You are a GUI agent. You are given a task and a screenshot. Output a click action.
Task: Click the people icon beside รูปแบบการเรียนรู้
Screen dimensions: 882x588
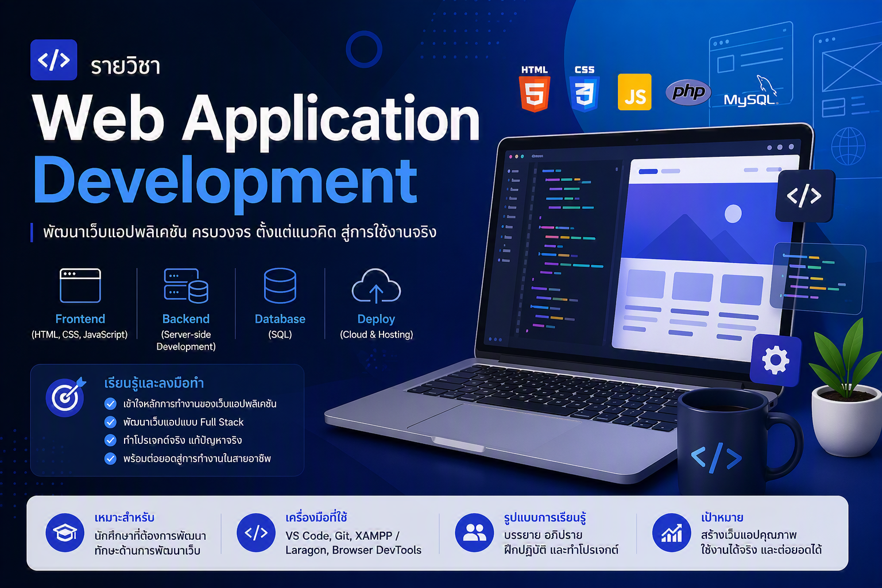click(474, 533)
